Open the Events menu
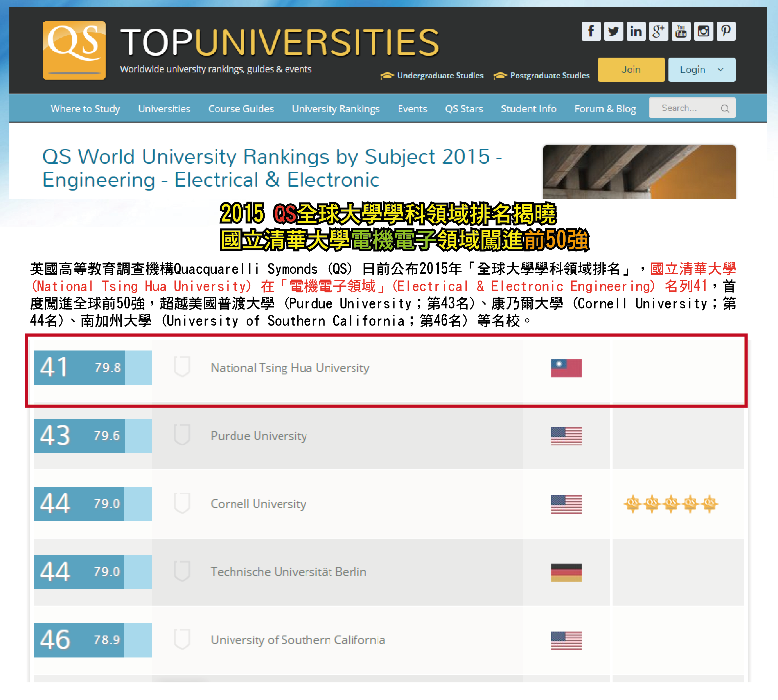This screenshot has height=700, width=778. pos(412,109)
